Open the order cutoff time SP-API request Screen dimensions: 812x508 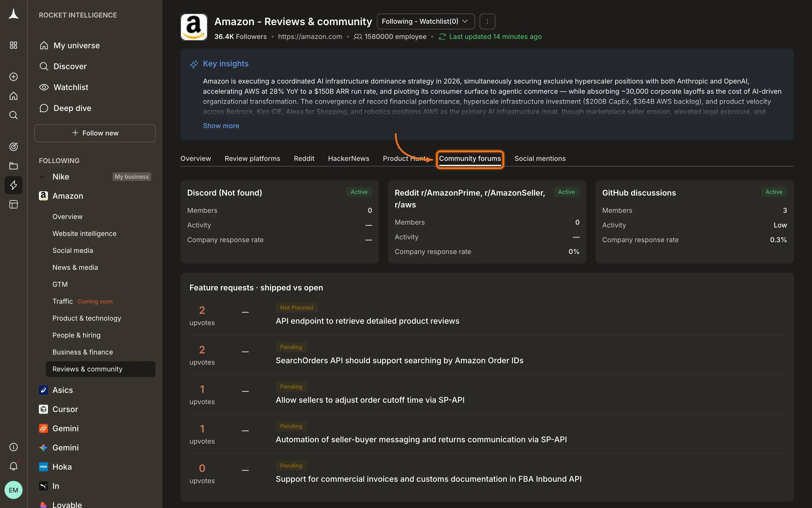(x=370, y=400)
